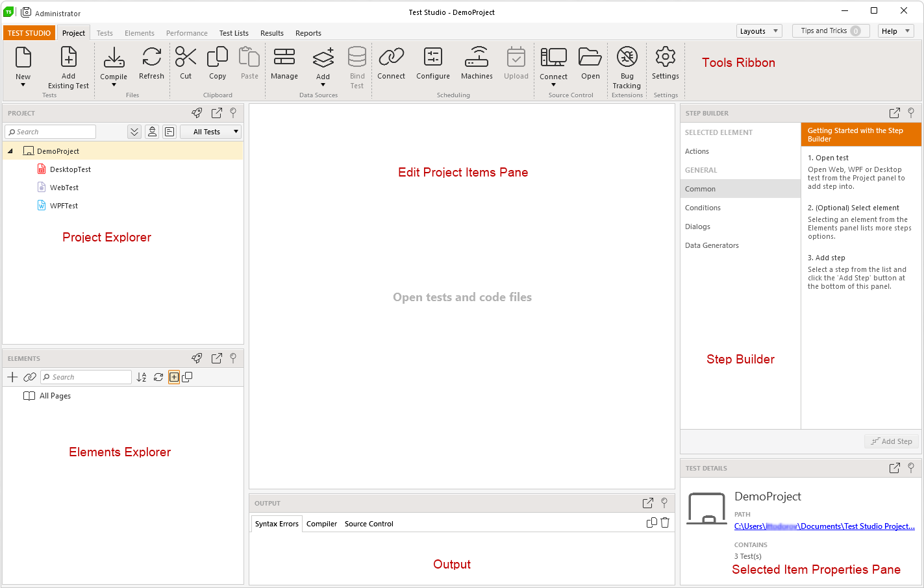Switch to the Elements ribbon tab

click(140, 33)
